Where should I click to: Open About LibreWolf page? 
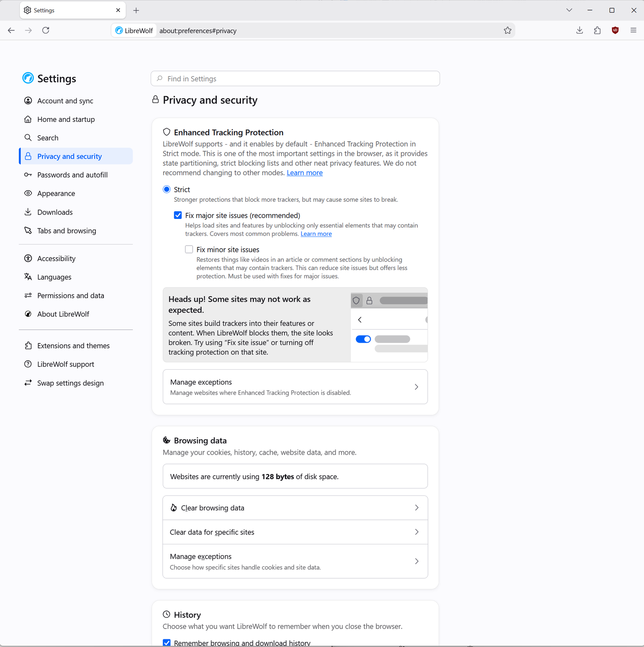(76, 314)
